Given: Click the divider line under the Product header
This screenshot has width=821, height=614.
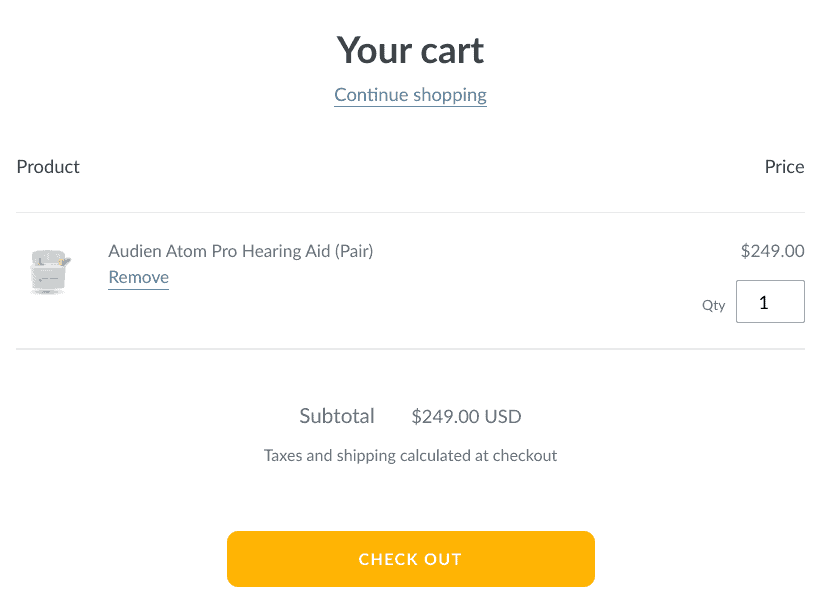Looking at the screenshot, I should click(410, 213).
